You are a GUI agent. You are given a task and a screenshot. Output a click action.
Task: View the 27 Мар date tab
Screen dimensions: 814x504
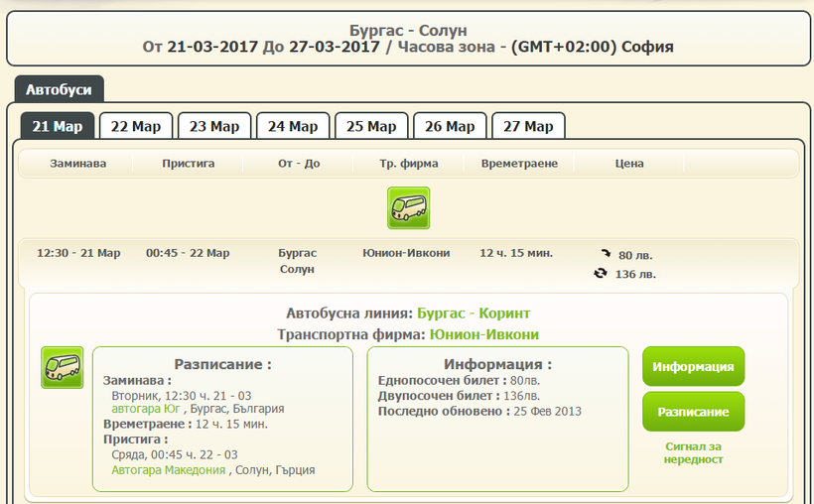tap(528, 126)
